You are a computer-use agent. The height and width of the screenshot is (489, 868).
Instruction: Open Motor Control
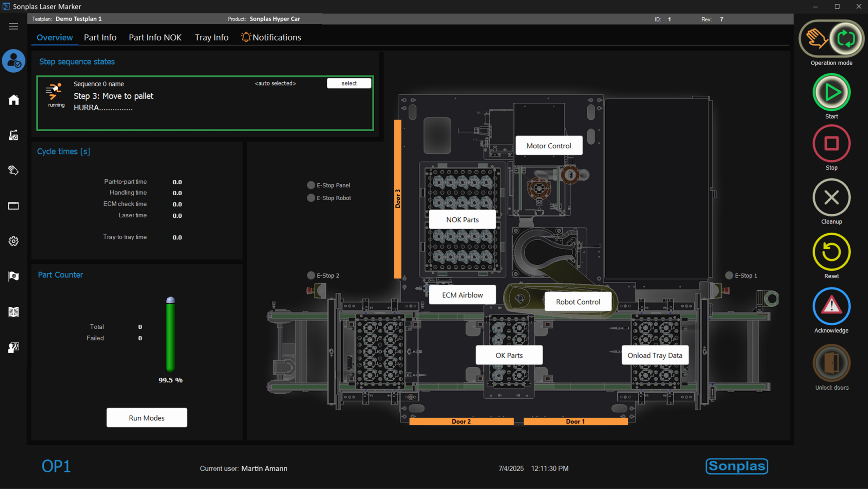coord(549,146)
